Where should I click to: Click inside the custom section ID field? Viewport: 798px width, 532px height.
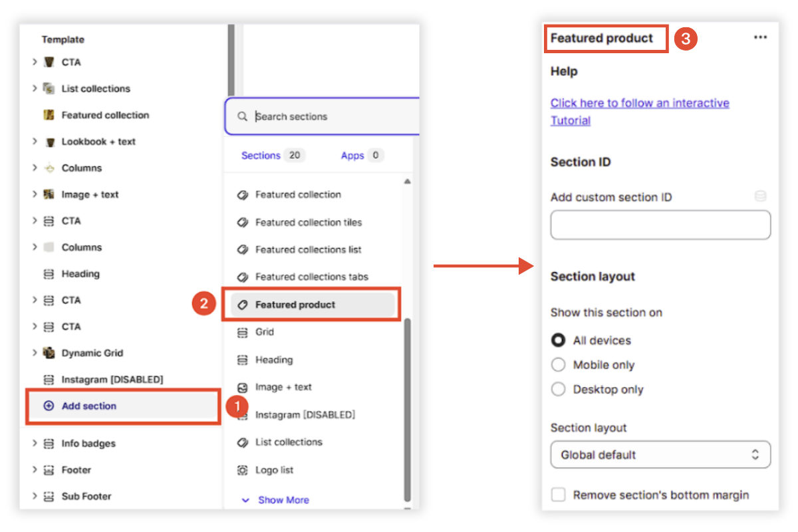(x=660, y=224)
